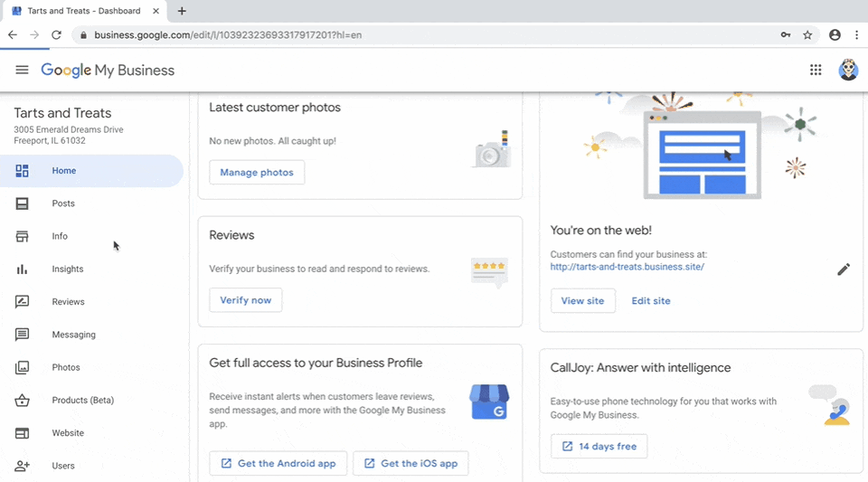Image resolution: width=868 pixels, height=482 pixels.
Task: Click the Manage photos button
Action: [257, 173]
